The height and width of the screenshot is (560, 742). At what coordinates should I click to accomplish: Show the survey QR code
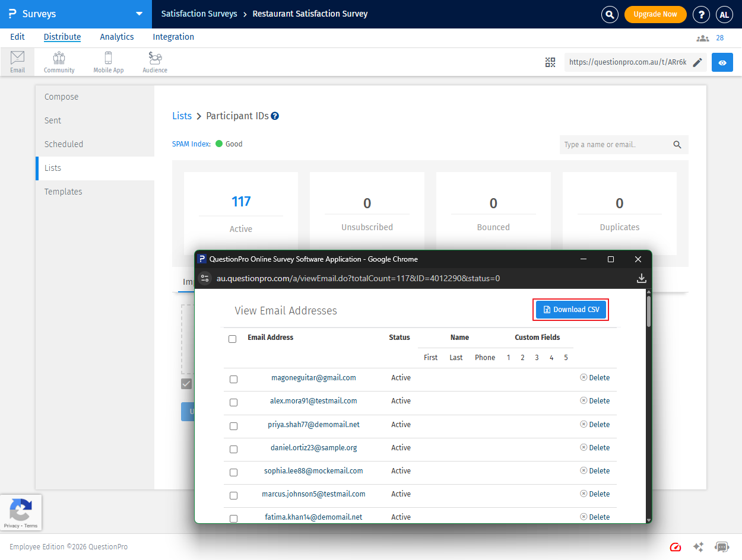pos(550,62)
